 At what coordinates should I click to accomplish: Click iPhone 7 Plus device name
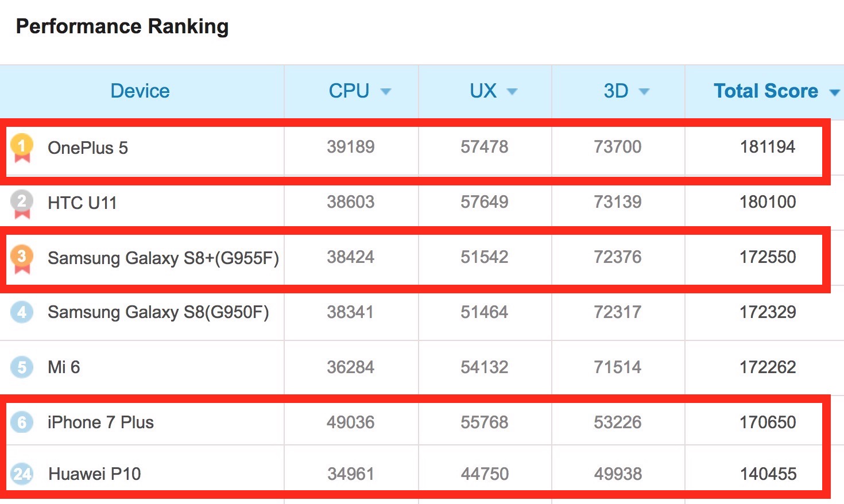pyautogui.click(x=100, y=422)
